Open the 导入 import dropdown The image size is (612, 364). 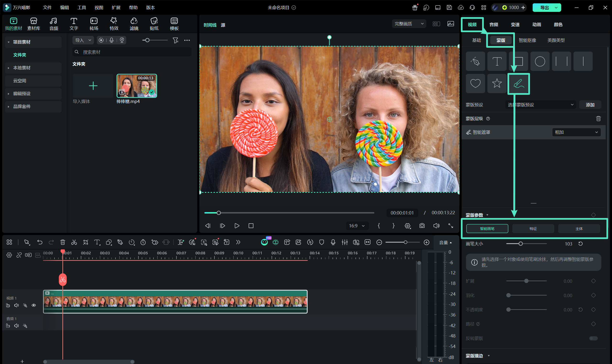pyautogui.click(x=83, y=40)
